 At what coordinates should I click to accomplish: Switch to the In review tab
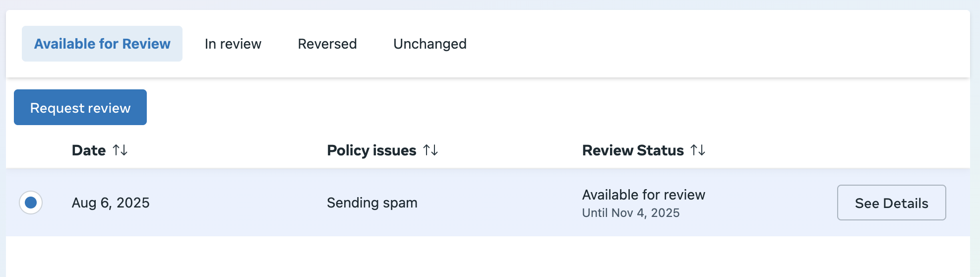tap(233, 44)
